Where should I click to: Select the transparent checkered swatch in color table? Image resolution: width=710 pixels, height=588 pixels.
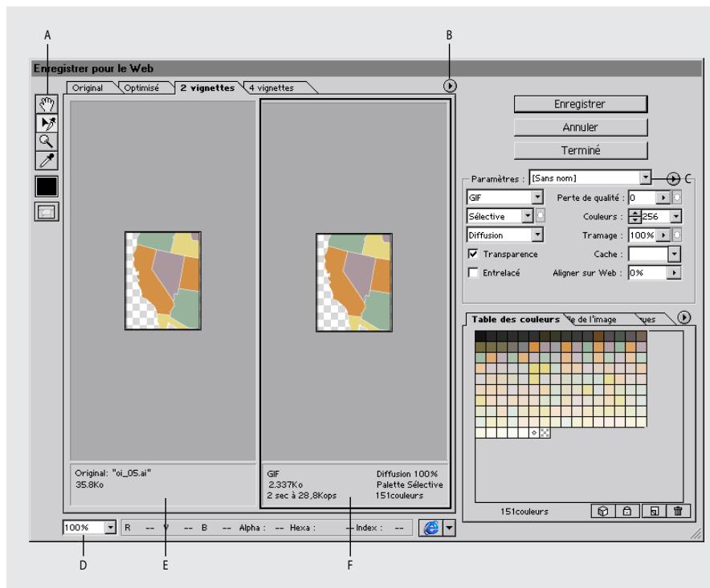click(x=545, y=433)
